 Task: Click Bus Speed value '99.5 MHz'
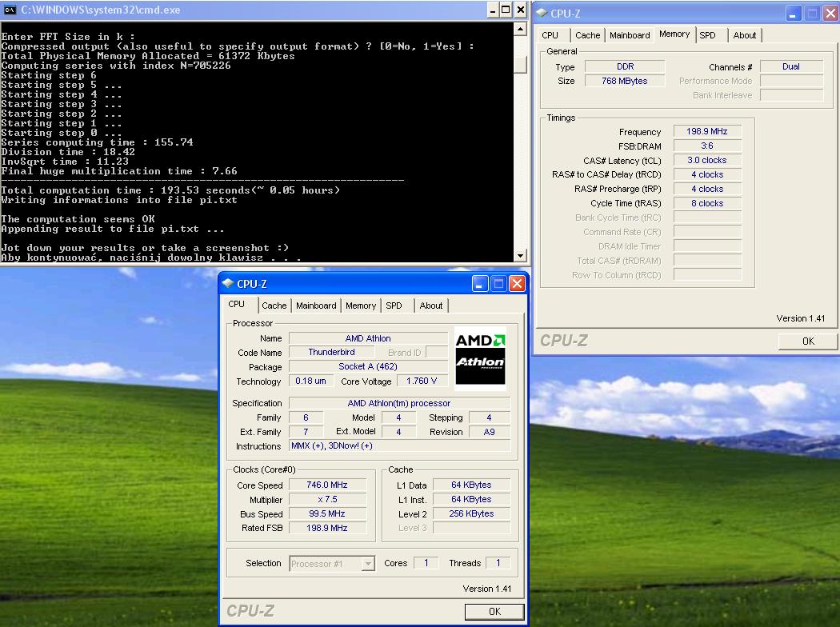click(326, 513)
